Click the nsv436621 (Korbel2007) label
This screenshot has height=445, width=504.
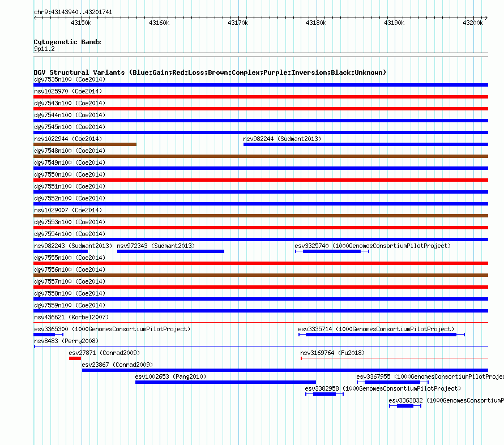pyautogui.click(x=71, y=317)
